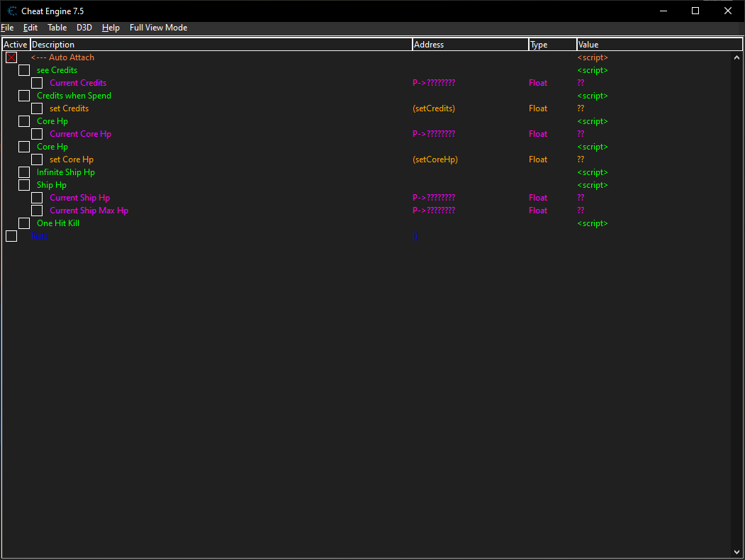Click the Description column header
745x560 pixels.
221,45
